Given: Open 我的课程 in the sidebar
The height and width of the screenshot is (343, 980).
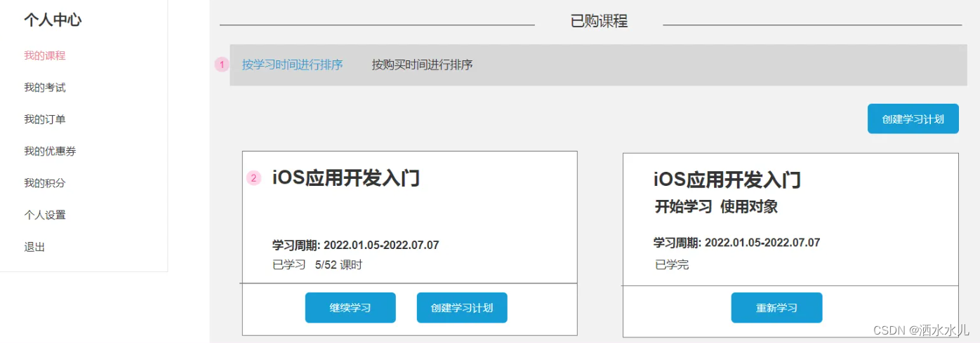Looking at the screenshot, I should (45, 55).
